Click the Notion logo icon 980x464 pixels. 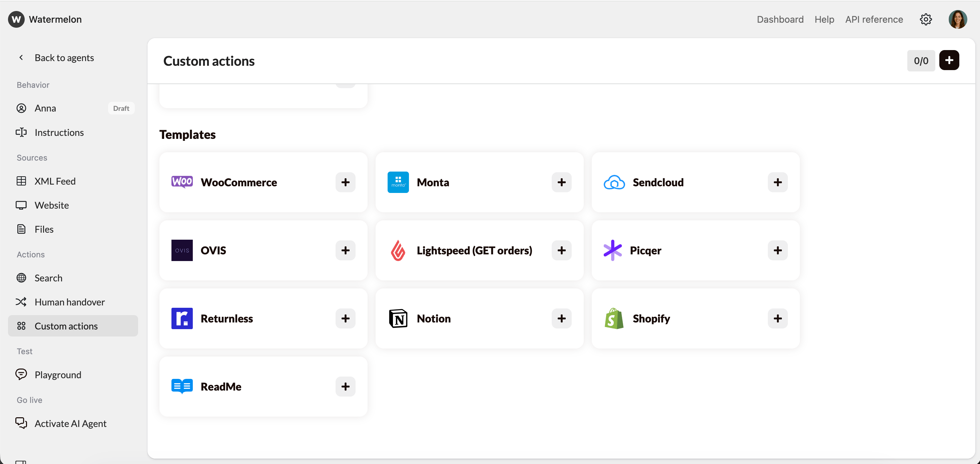[398, 318]
